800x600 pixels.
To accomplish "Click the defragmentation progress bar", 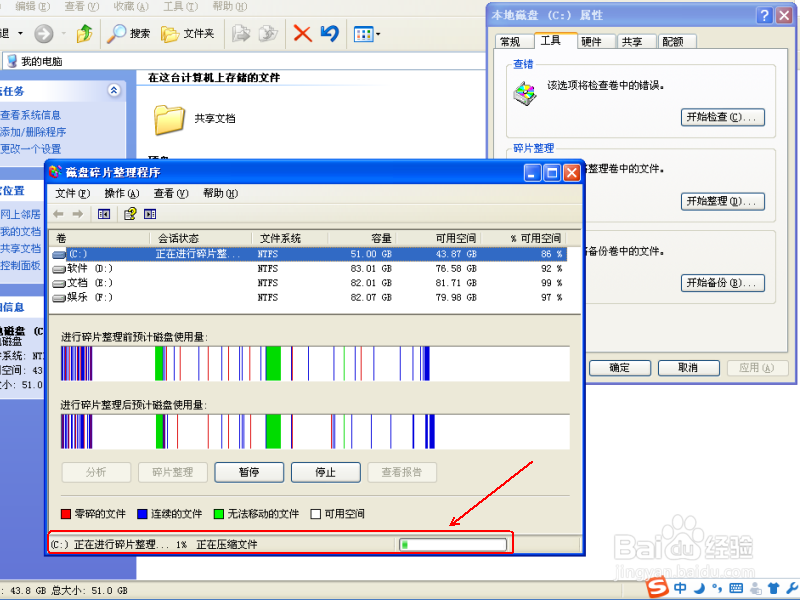I will (x=453, y=545).
